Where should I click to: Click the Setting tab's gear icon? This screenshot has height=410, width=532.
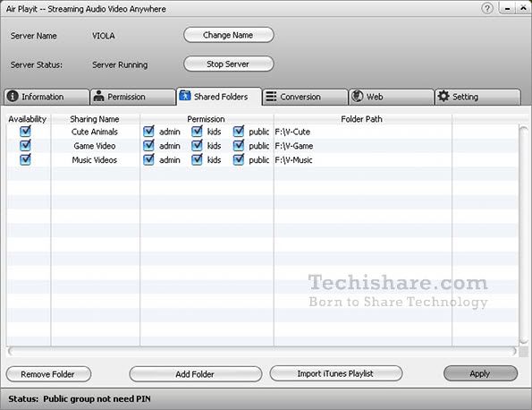(443, 96)
